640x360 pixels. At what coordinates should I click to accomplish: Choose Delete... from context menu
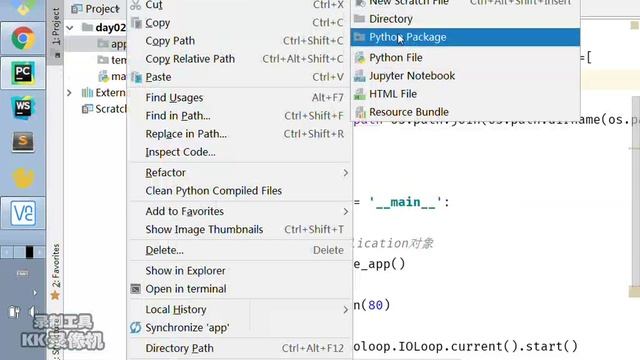pyautogui.click(x=240, y=250)
